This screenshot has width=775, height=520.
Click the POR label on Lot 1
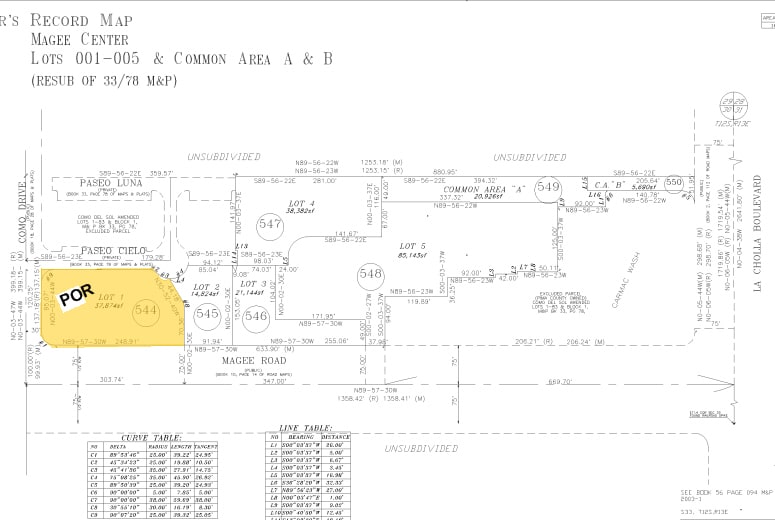(x=77, y=297)
